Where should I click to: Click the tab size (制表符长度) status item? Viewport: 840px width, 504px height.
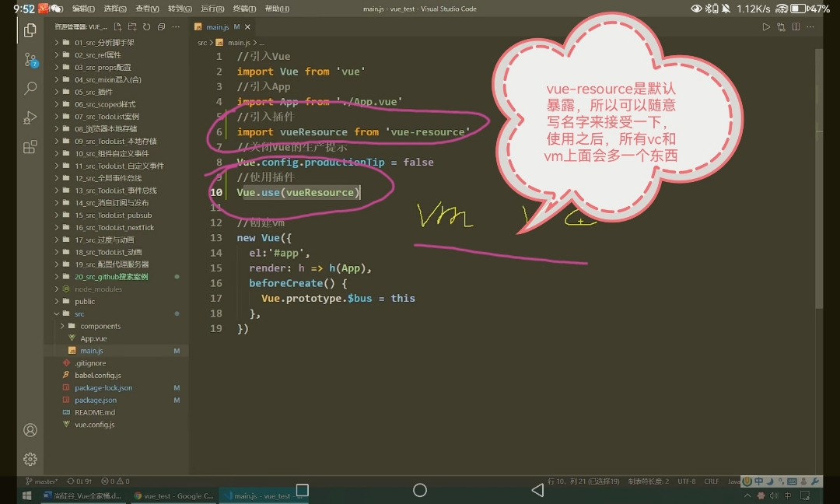[x=648, y=481]
